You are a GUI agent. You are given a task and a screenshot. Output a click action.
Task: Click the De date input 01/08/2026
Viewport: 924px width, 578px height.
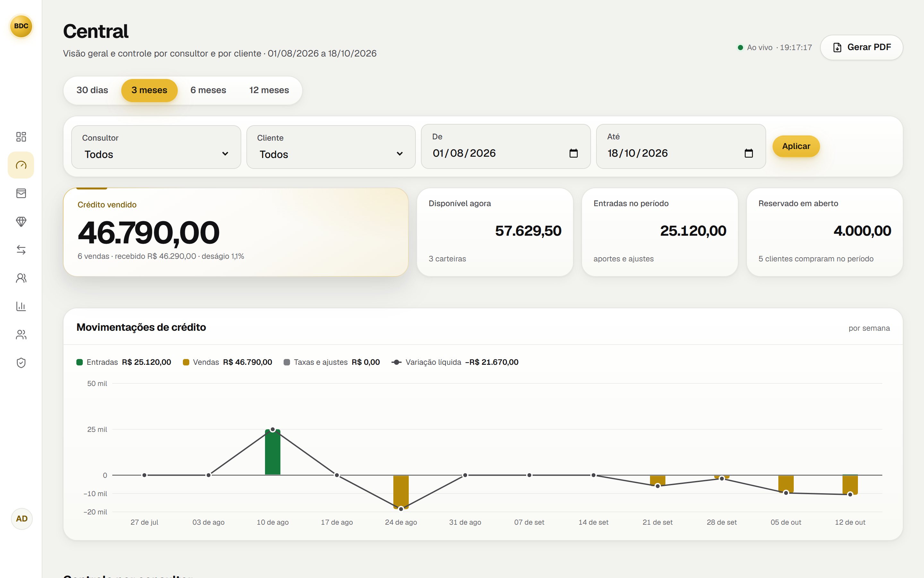click(506, 146)
